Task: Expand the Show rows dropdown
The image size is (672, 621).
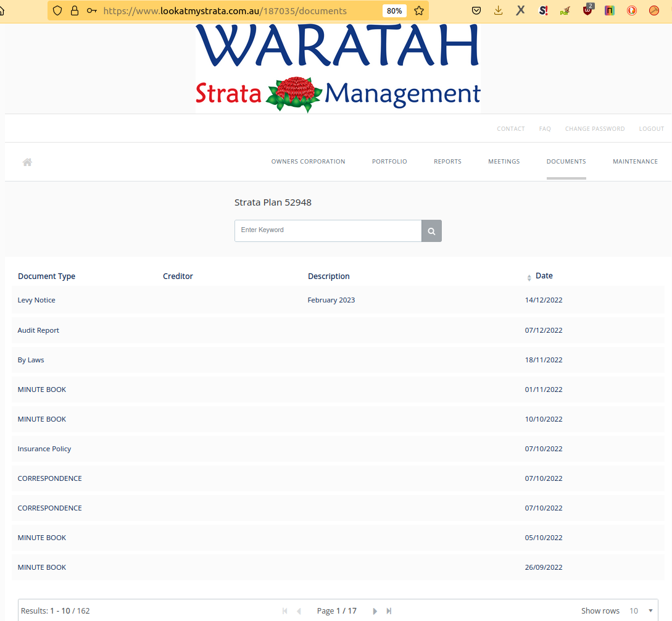Action: [641, 611]
